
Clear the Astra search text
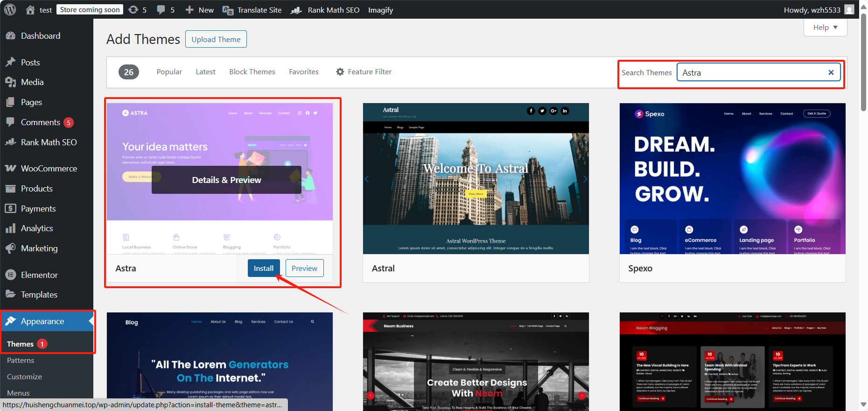coord(831,72)
